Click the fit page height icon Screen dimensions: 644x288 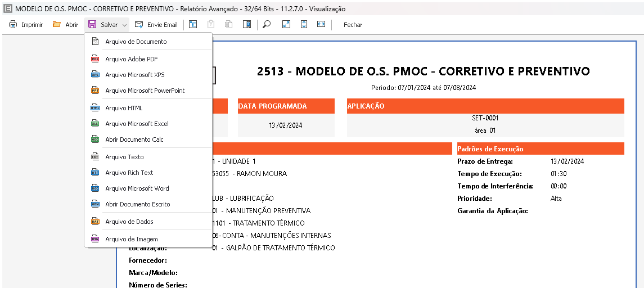coord(304,25)
